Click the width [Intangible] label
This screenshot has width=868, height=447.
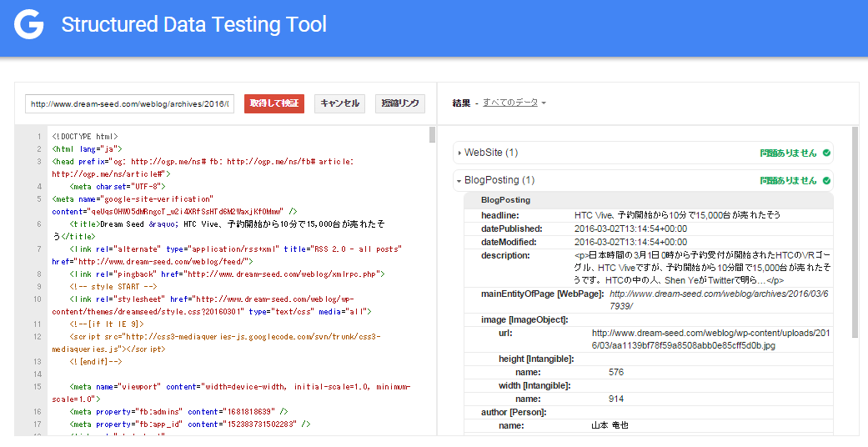[x=534, y=385]
